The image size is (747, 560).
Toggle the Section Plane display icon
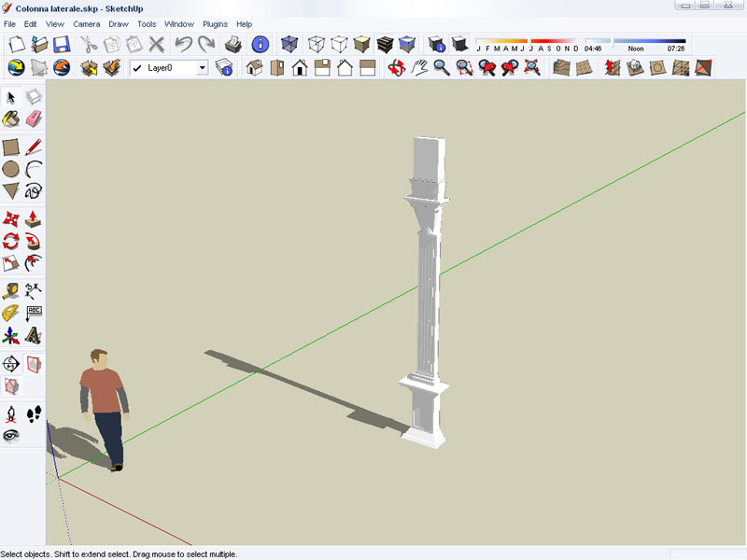(34, 363)
